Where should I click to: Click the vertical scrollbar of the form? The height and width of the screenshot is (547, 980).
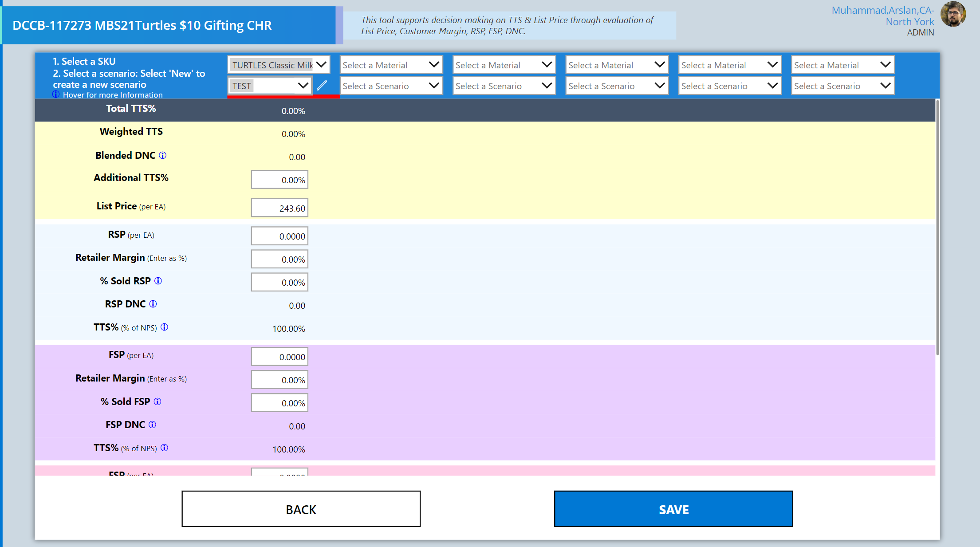[937, 227]
